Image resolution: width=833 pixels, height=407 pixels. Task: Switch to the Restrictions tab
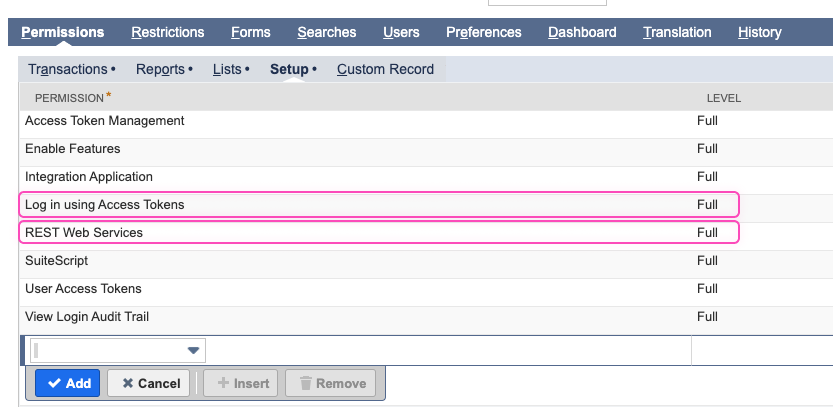tap(167, 32)
